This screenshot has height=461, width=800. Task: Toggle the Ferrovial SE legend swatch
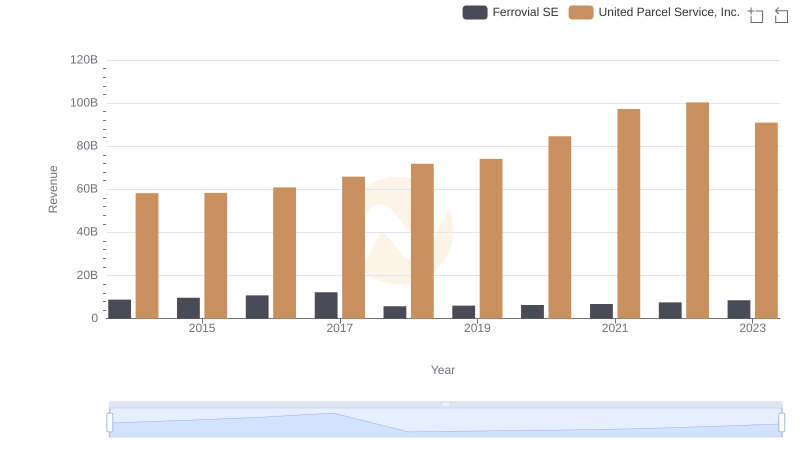point(475,12)
